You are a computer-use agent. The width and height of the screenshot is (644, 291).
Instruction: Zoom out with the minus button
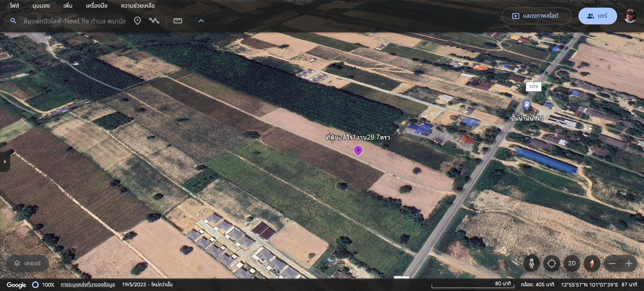pos(612,264)
